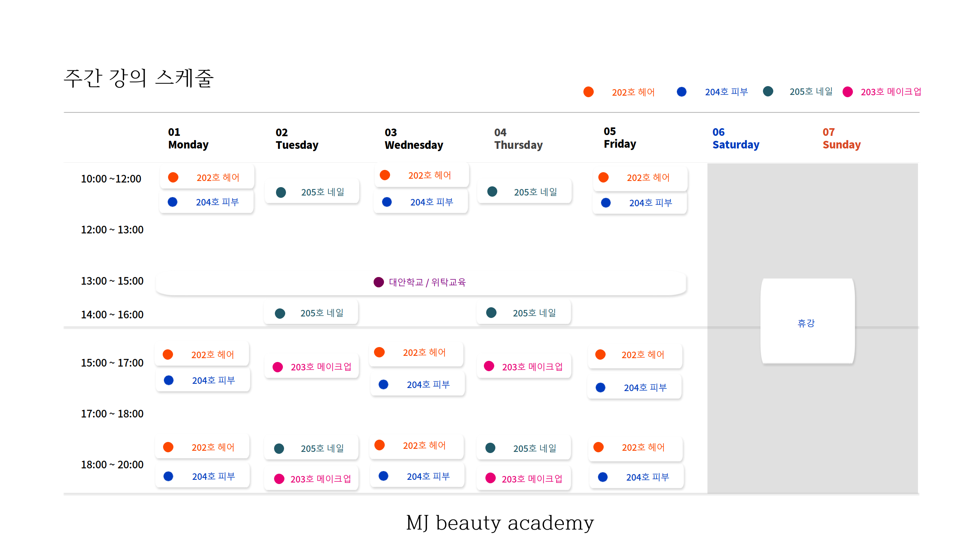The width and height of the screenshot is (980, 551).
Task: Click the orange dot in the legend
Action: (x=588, y=92)
